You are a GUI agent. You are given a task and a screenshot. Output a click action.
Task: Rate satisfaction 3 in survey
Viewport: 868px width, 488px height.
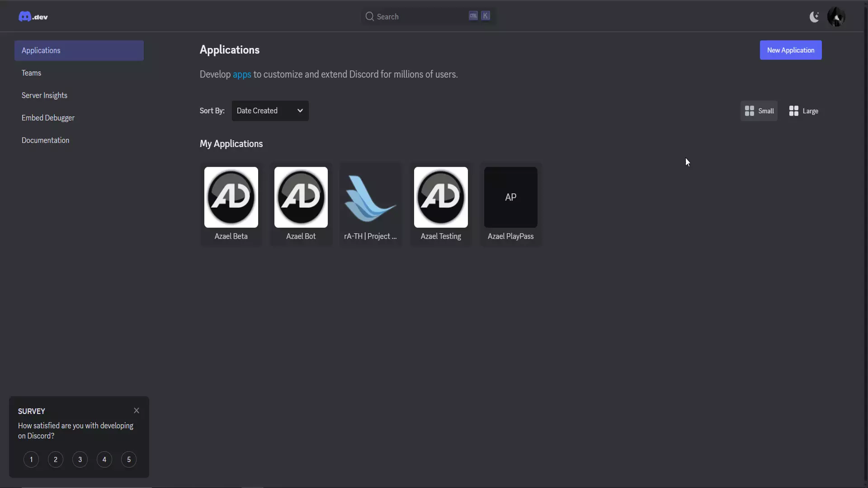point(80,460)
